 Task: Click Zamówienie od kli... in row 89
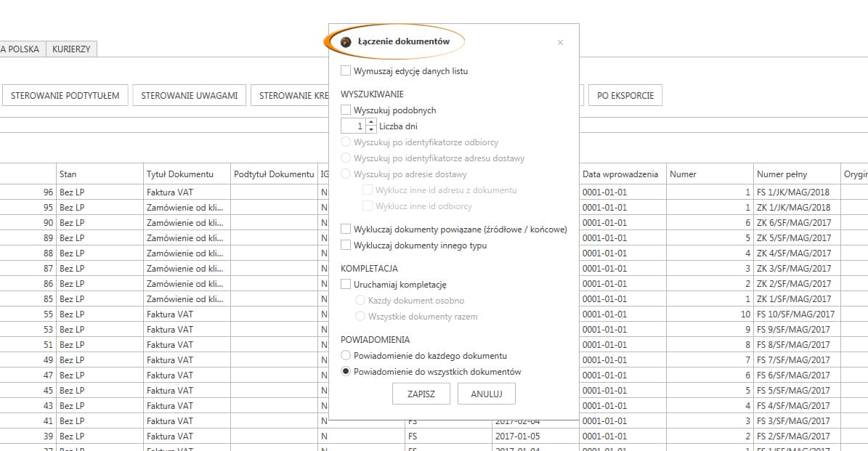[x=187, y=238]
